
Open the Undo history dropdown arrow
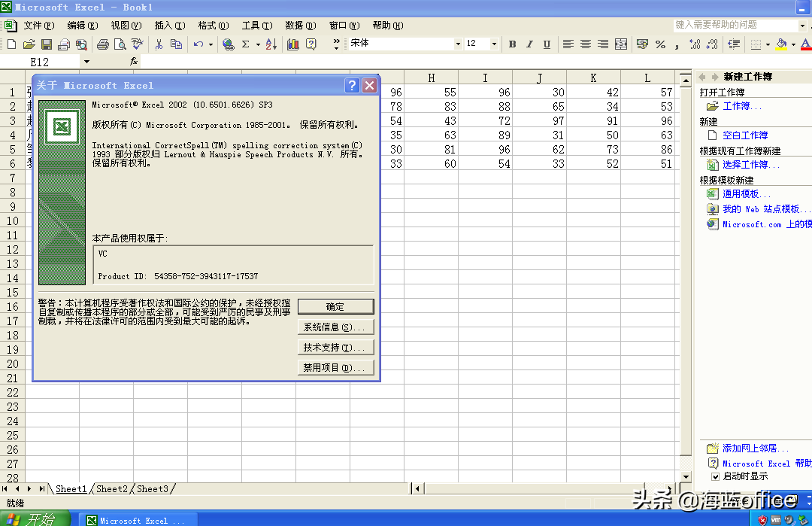[211, 44]
